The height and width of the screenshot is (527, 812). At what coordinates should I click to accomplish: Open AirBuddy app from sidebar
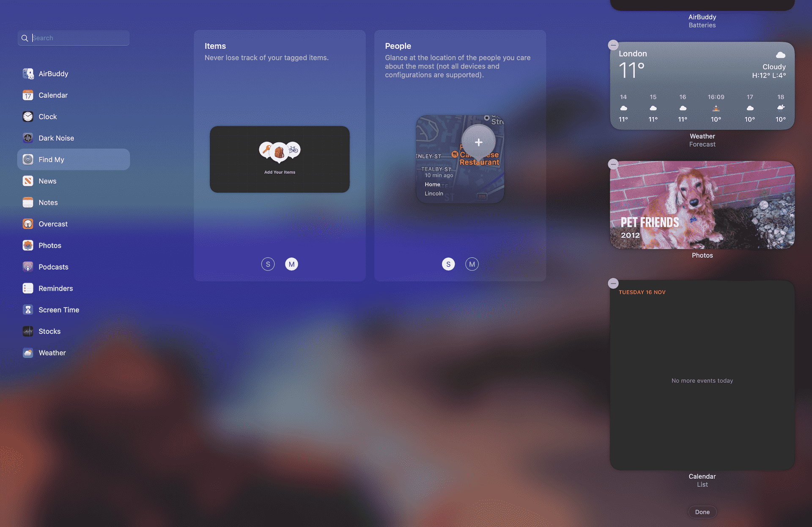coord(53,74)
